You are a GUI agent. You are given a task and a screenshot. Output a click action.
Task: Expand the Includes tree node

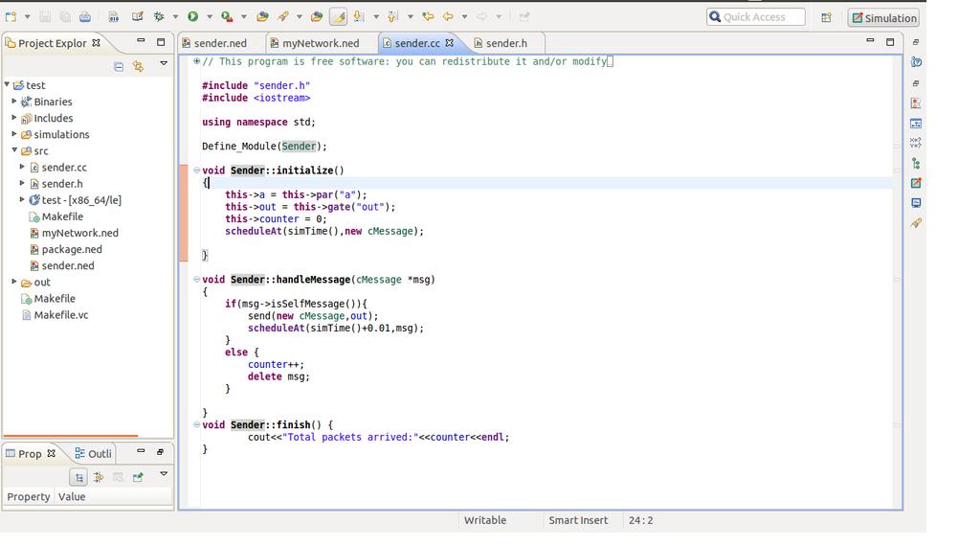[x=14, y=117]
